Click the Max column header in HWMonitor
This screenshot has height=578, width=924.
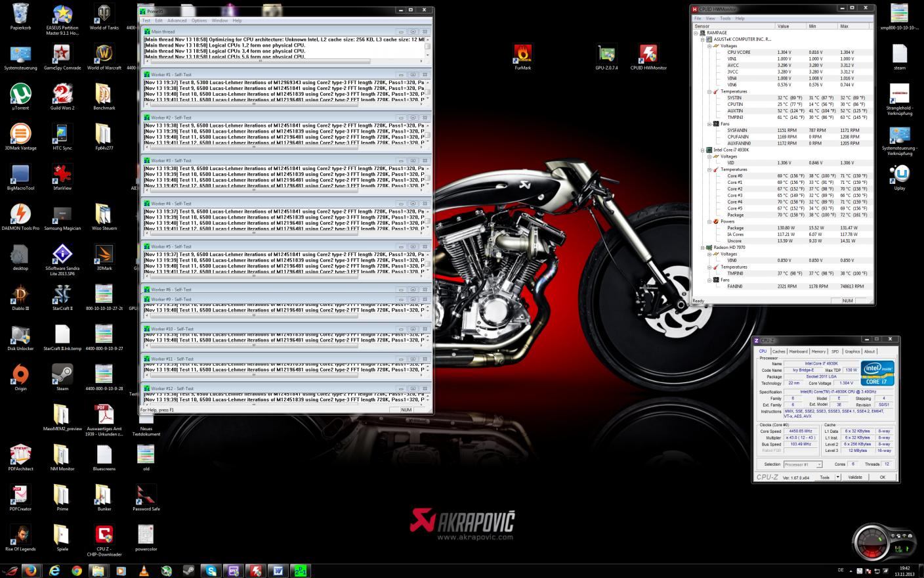point(854,26)
